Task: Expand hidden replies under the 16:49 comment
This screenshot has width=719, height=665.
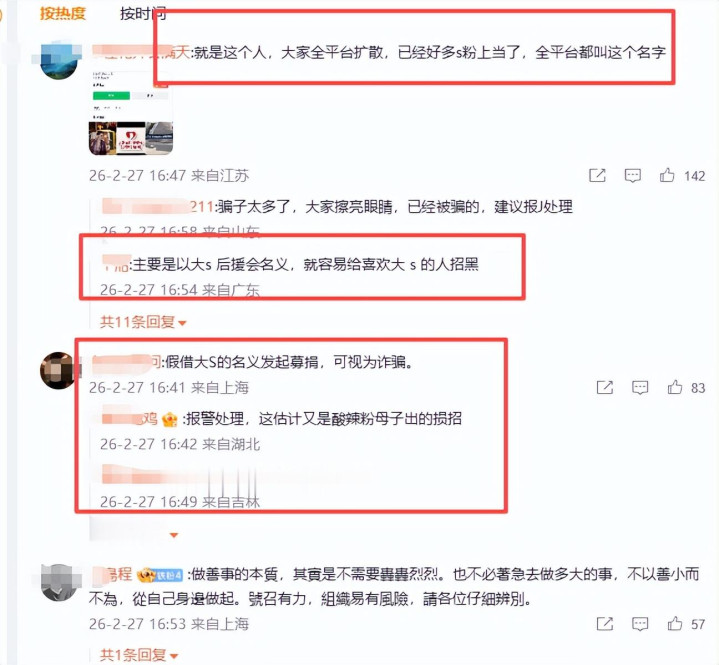Action: point(174,535)
